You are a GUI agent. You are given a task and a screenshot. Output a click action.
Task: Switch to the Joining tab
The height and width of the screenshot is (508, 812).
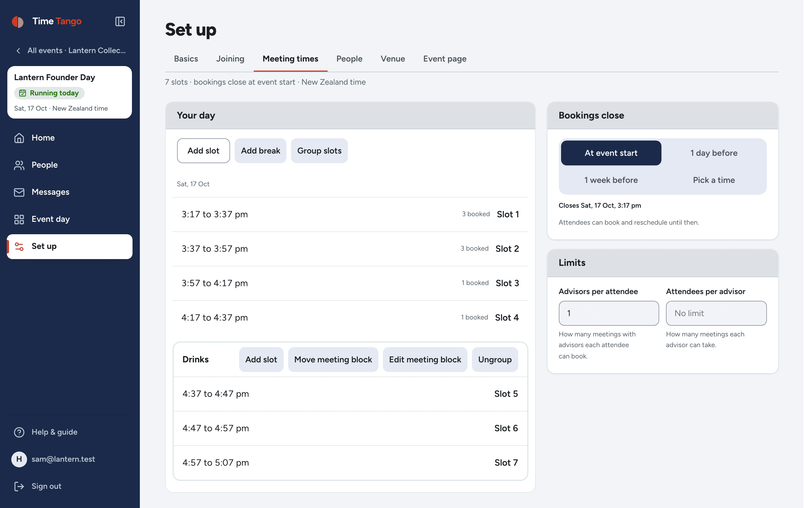pos(230,59)
